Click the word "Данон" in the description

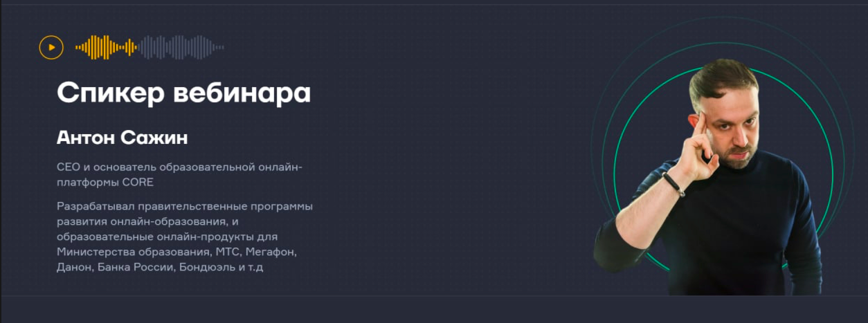(73, 266)
